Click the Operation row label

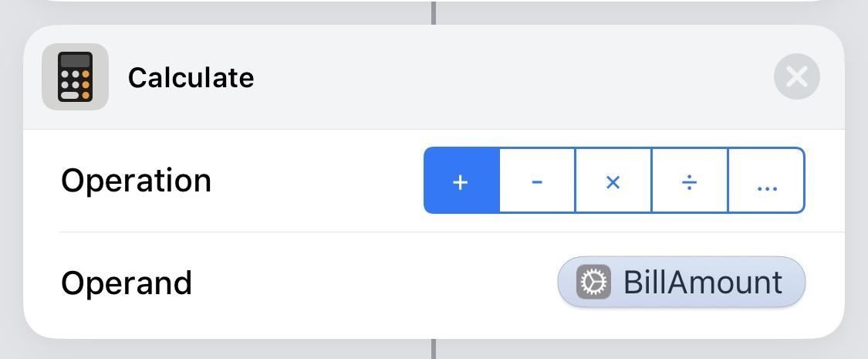pos(136,181)
